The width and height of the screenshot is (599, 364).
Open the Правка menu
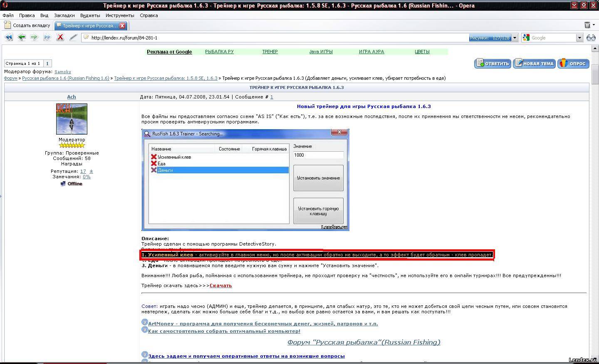[27, 15]
